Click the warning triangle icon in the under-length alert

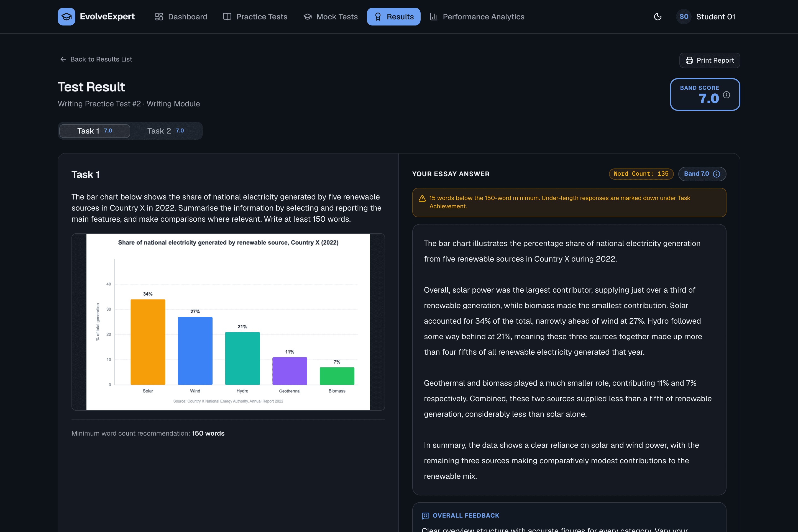(x=422, y=198)
